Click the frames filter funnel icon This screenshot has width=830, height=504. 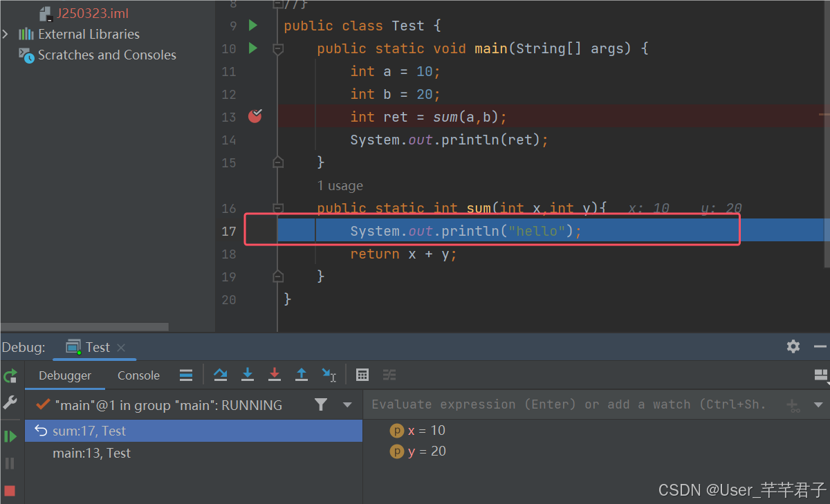click(321, 404)
